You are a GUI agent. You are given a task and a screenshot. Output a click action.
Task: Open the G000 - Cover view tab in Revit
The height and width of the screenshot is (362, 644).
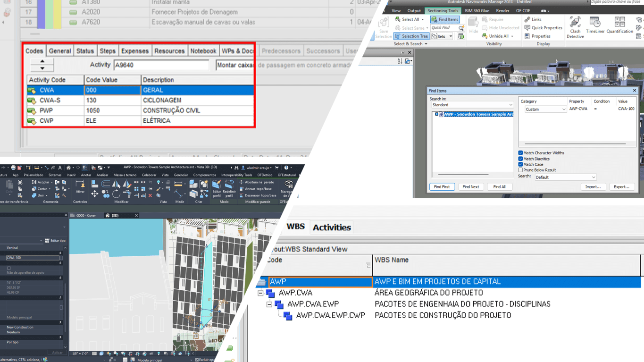[x=86, y=216]
